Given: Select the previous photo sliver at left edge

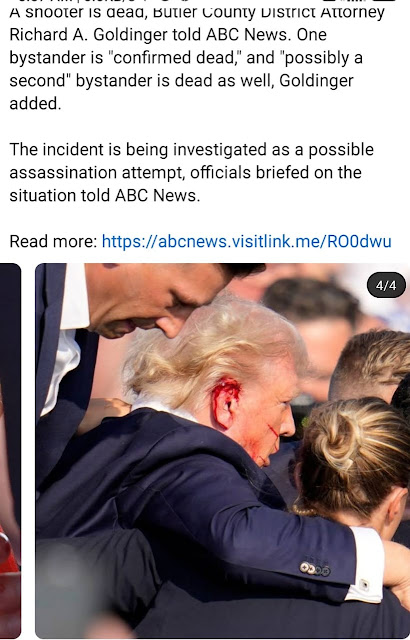Looking at the screenshot, I should coord(10,451).
